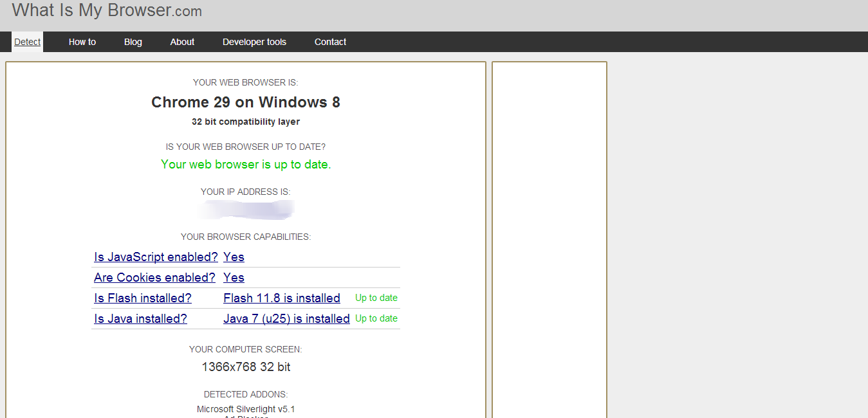Viewport: 868px width, 418px height.
Task: Open the 'Is Java installed?' link
Action: (x=140, y=319)
